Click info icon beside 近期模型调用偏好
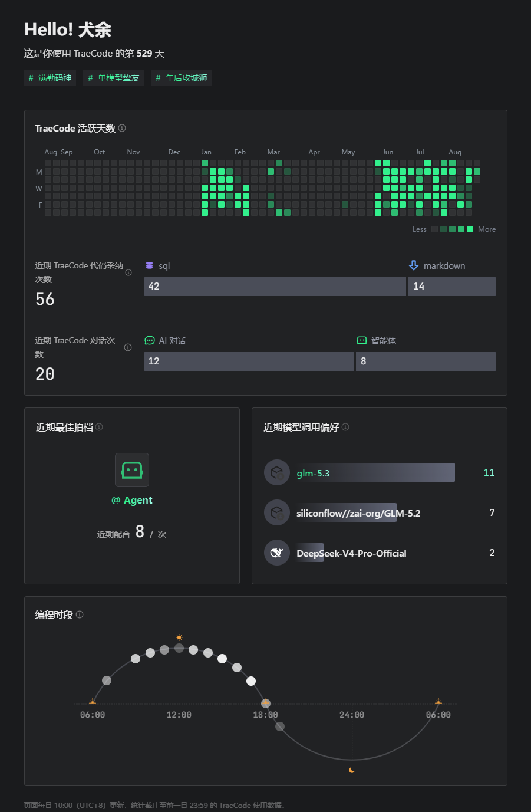The width and height of the screenshot is (531, 812). coord(345,427)
